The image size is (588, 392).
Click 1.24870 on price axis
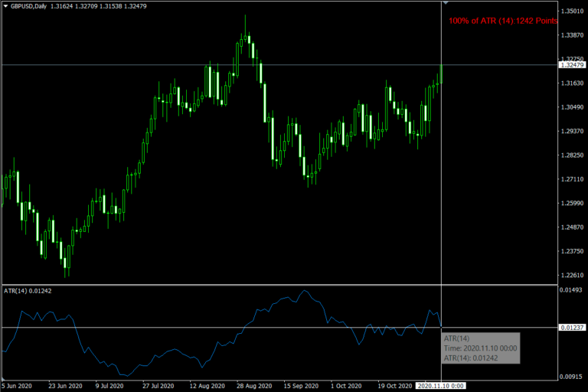572,227
